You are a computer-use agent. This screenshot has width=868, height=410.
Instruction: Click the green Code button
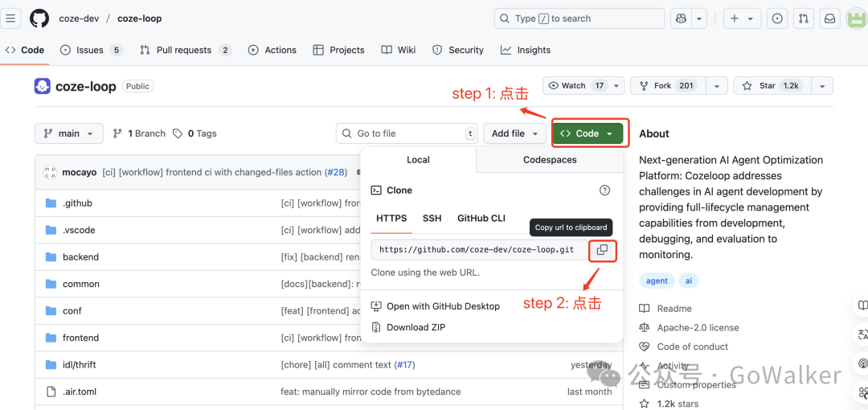pos(588,133)
